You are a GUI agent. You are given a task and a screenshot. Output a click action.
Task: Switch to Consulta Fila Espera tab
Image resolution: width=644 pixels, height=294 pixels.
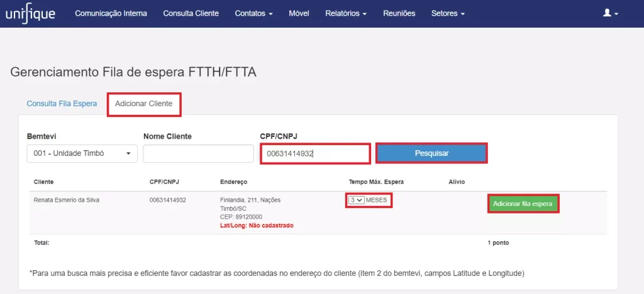(62, 104)
